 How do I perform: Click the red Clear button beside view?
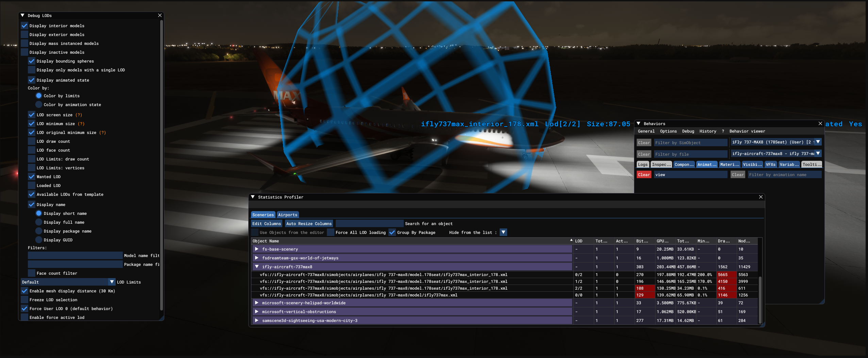tap(644, 174)
